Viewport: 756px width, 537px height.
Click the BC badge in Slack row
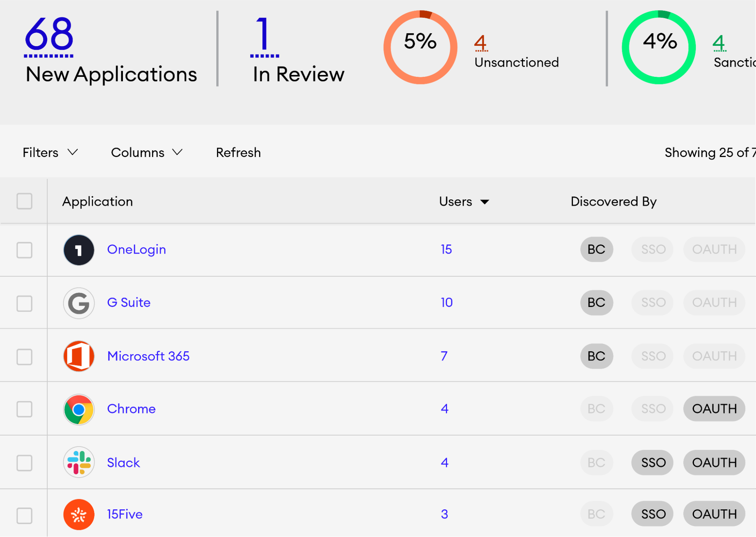[596, 462]
